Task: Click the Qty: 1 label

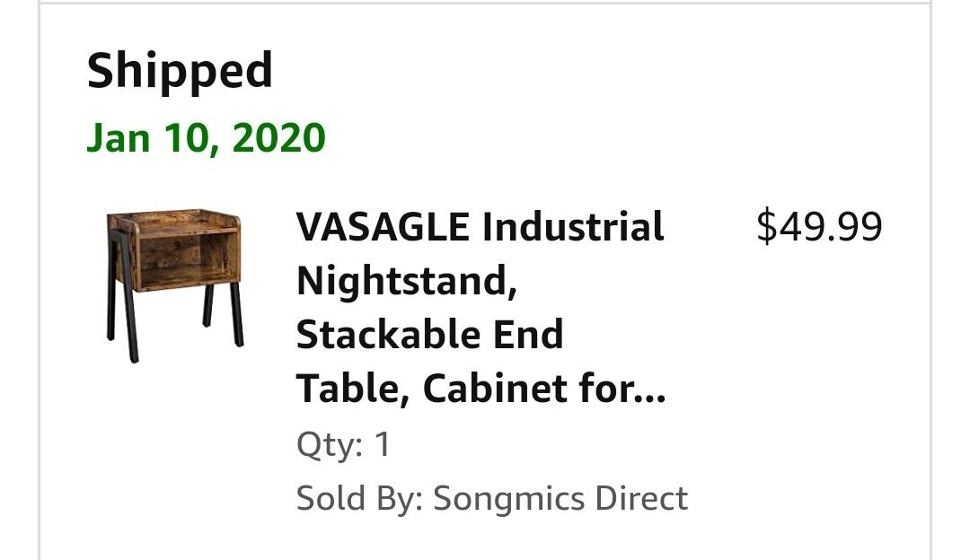Action: (343, 444)
